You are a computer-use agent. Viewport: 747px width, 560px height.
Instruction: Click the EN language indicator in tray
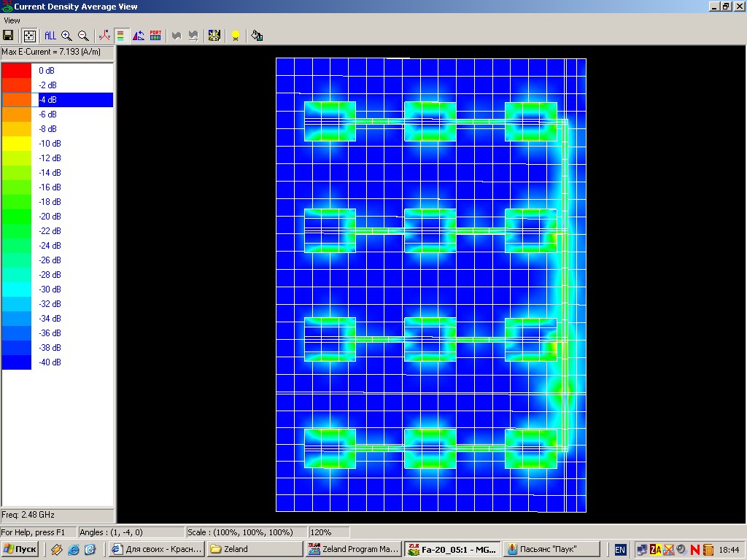tap(620, 549)
